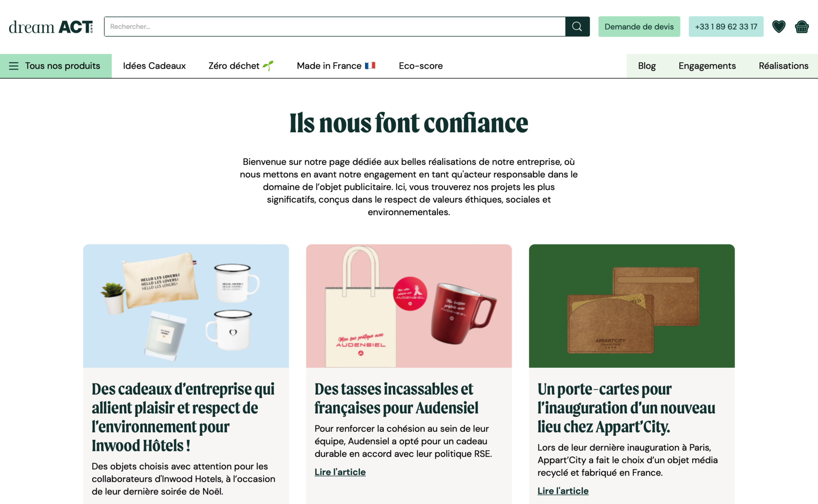The width and height of the screenshot is (818, 504).
Task: Focus the Rechercher search field
Action: pyautogui.click(x=335, y=26)
